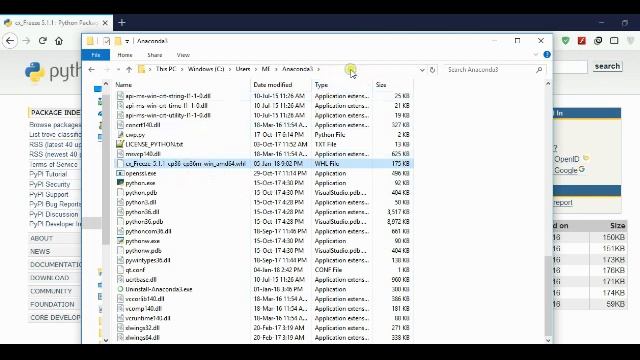Select zlwinqs32.dll file
The image size is (640, 360).
(142, 328)
